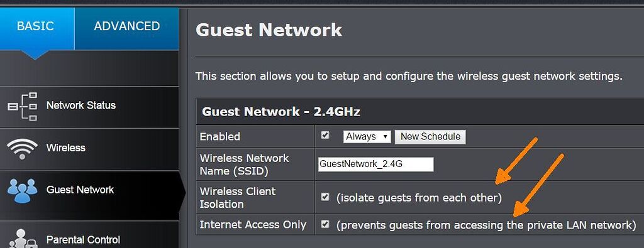The width and height of the screenshot is (644, 248).
Task: Uncheck the guest network Enabled checkbox
Action: [x=325, y=135]
